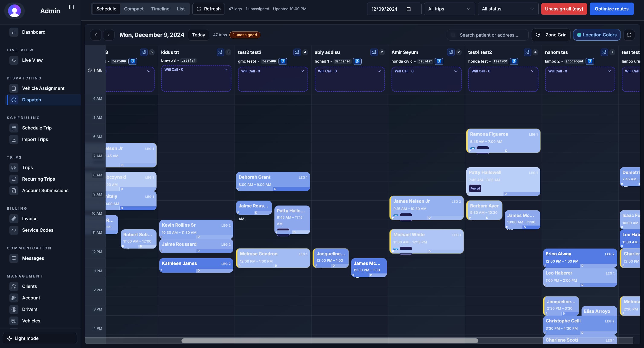Viewport: 644px width, 348px height.
Task: Jump to Today button
Action: [199, 35]
